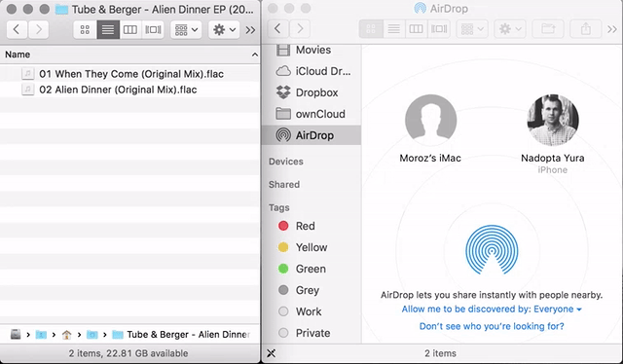Expand Shared section in sidebar
This screenshot has width=623, height=364.
coord(284,184)
